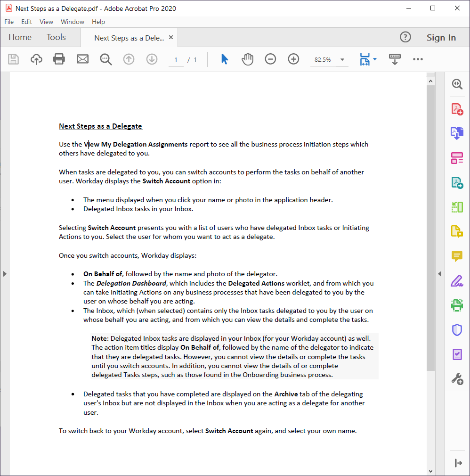This screenshot has height=476, width=470.
Task: Open the Comment speech bubble tool
Action: pos(457,256)
